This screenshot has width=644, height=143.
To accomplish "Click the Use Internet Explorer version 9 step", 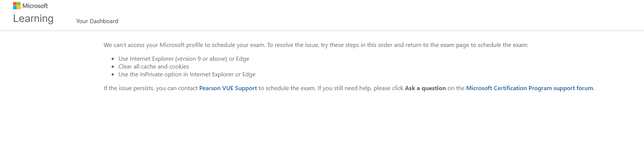I will coord(184,59).
